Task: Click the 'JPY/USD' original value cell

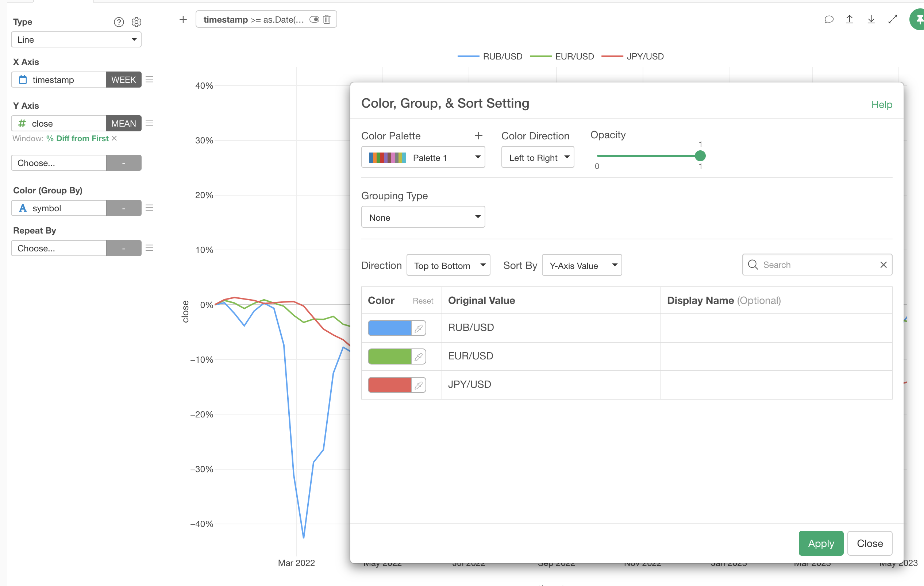Action: [551, 385]
